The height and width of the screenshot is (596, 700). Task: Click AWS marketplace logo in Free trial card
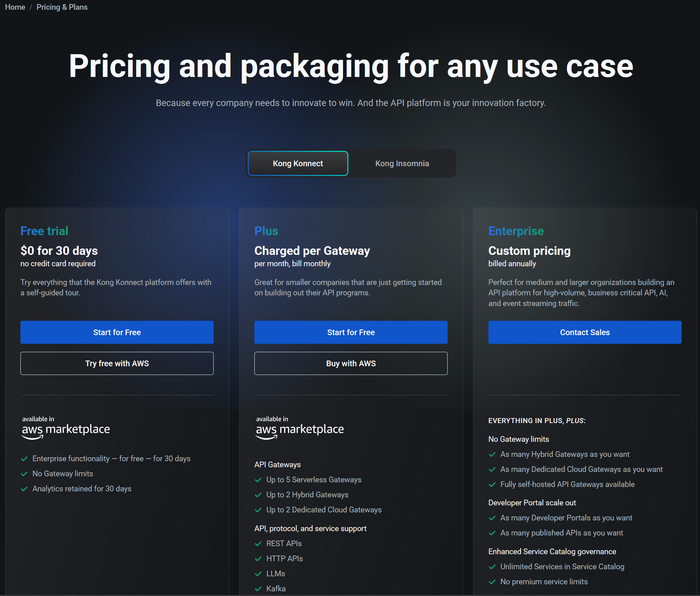click(66, 428)
